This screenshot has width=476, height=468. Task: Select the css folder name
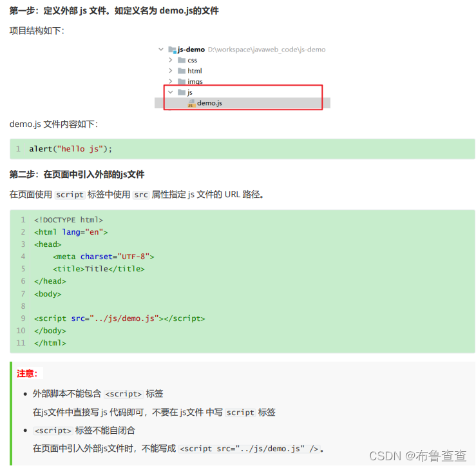192,60
